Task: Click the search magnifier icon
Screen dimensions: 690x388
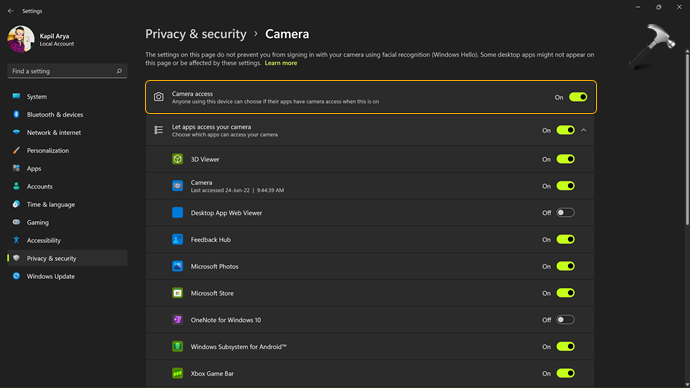Action: pyautogui.click(x=119, y=71)
